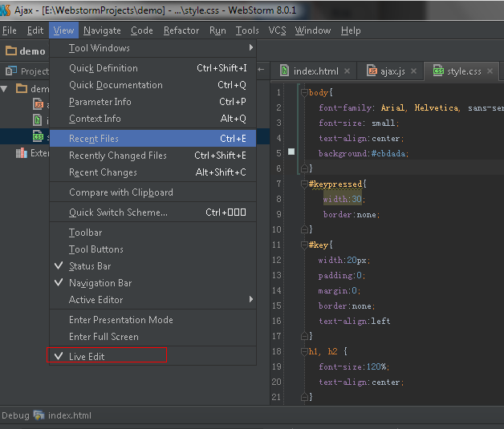Choose Quick Definition from View menu
This screenshot has height=429, width=504.
point(153,68)
